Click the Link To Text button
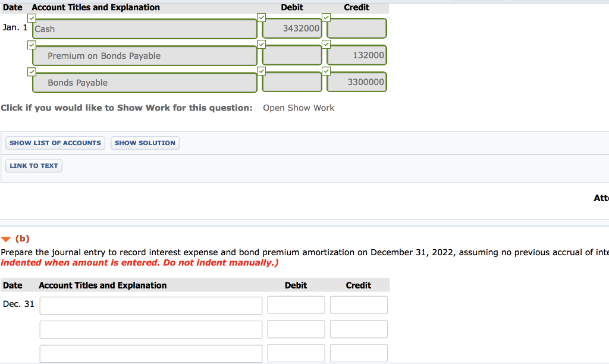 tap(33, 165)
